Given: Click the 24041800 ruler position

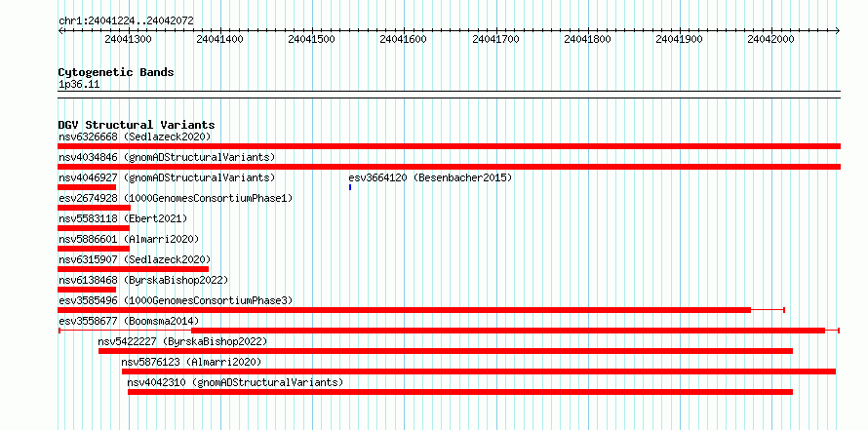Looking at the screenshot, I should [587, 39].
